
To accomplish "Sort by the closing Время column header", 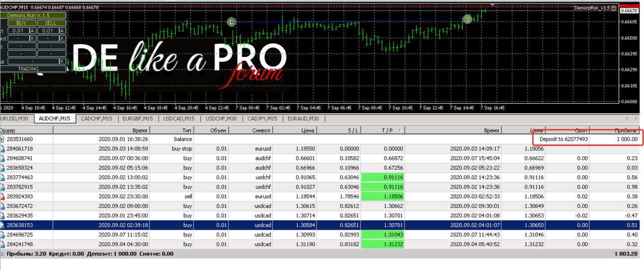I will pos(454,130).
